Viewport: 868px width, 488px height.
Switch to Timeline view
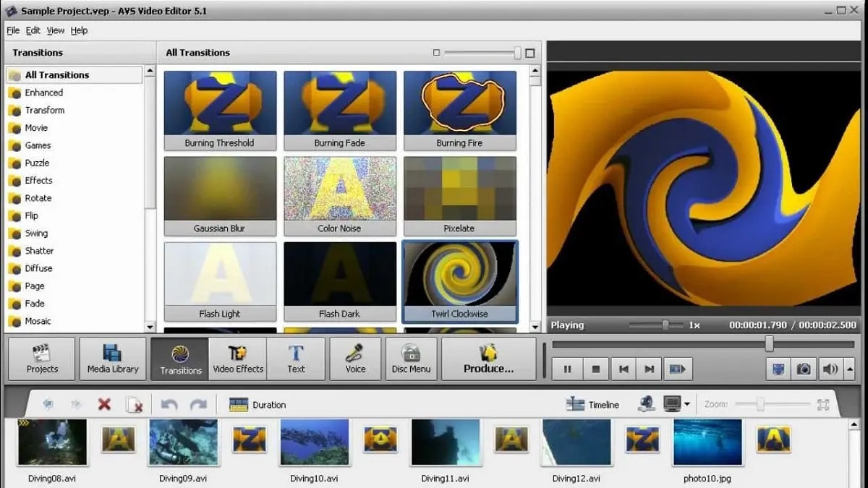(593, 405)
